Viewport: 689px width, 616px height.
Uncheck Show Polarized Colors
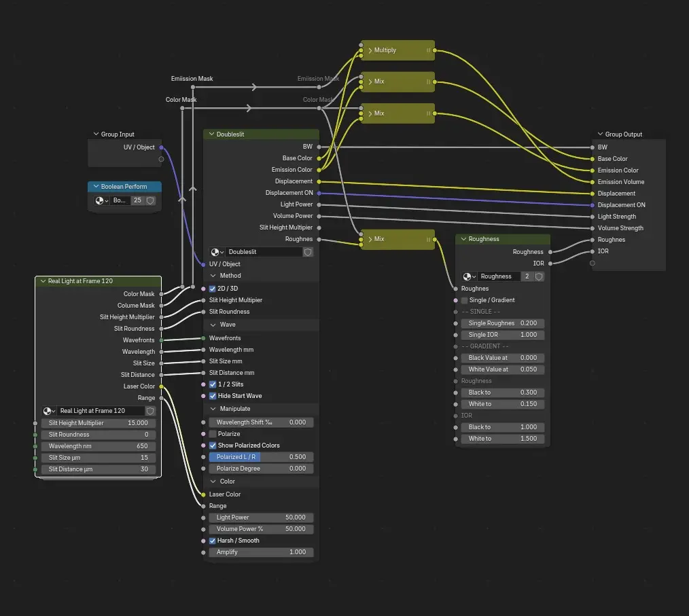pos(213,446)
